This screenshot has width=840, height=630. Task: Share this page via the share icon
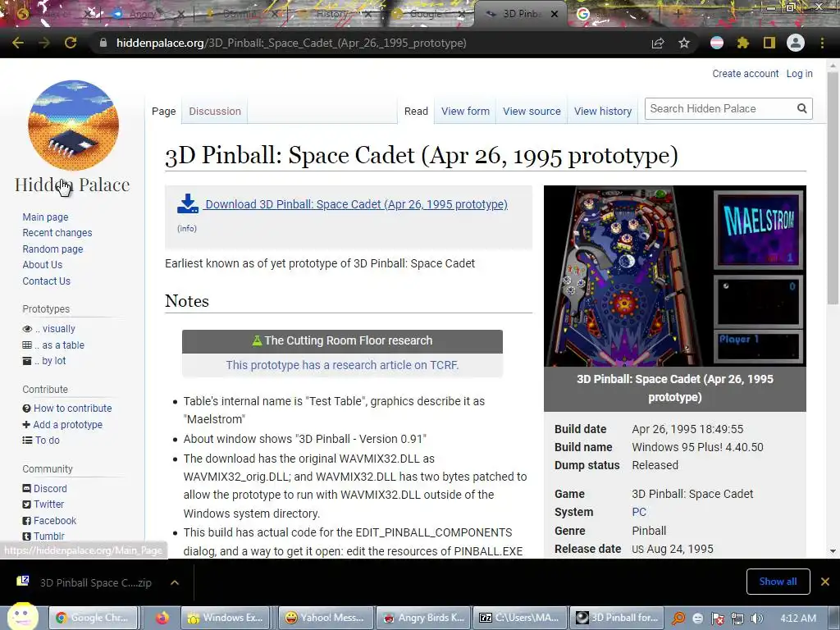tap(658, 43)
